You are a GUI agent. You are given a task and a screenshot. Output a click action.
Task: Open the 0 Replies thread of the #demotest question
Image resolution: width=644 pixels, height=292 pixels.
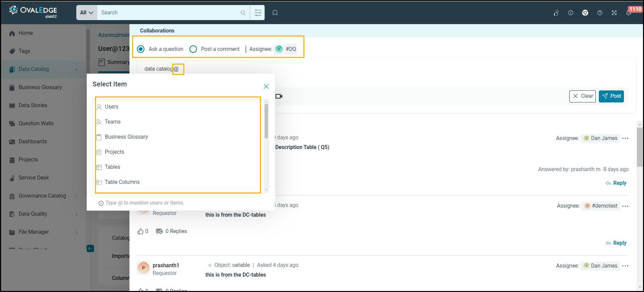click(x=172, y=231)
